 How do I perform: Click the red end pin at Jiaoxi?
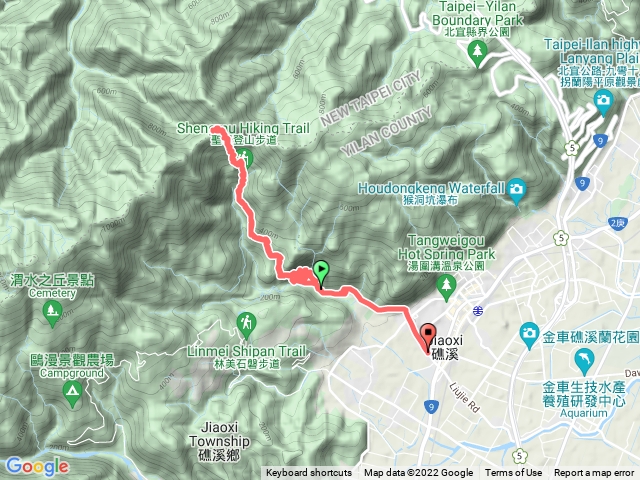(428, 338)
